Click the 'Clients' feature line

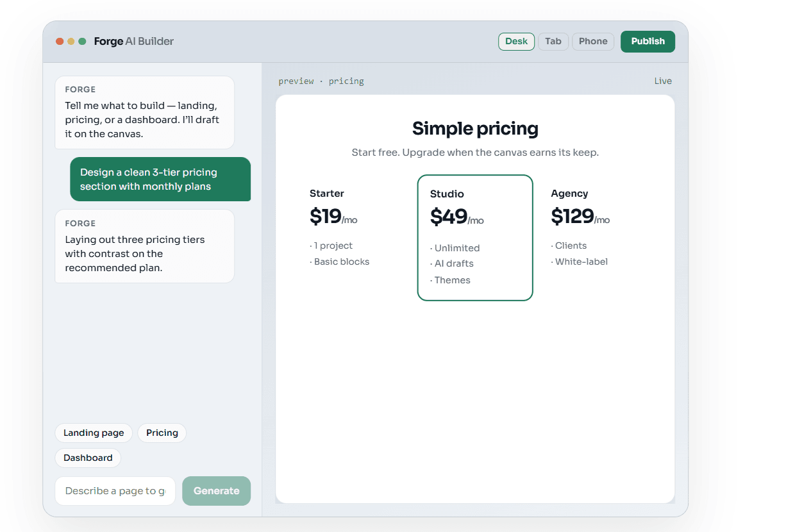(x=569, y=246)
